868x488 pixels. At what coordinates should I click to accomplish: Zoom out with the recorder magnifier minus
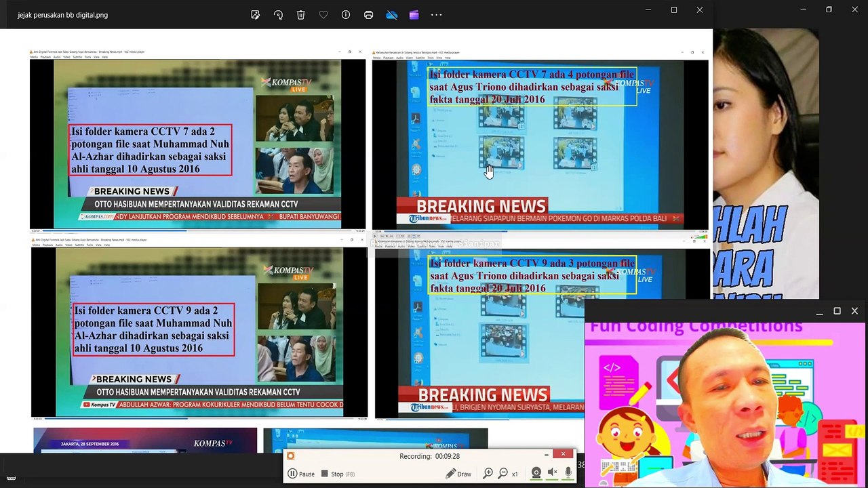[503, 474]
